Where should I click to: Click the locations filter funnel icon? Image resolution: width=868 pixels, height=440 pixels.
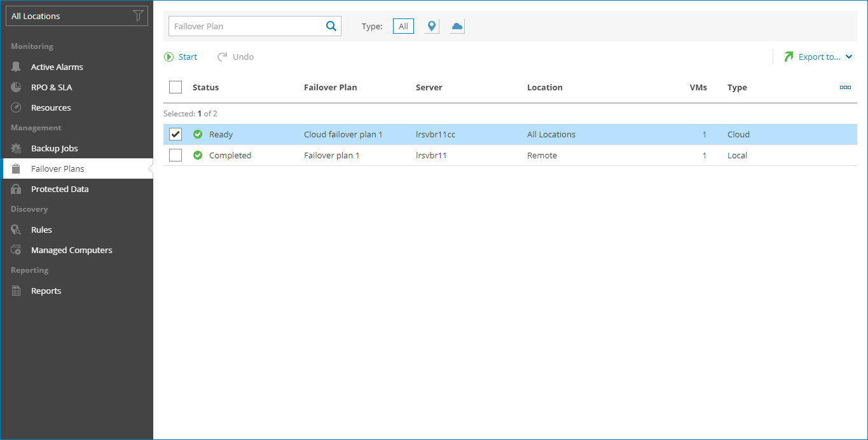pyautogui.click(x=138, y=17)
